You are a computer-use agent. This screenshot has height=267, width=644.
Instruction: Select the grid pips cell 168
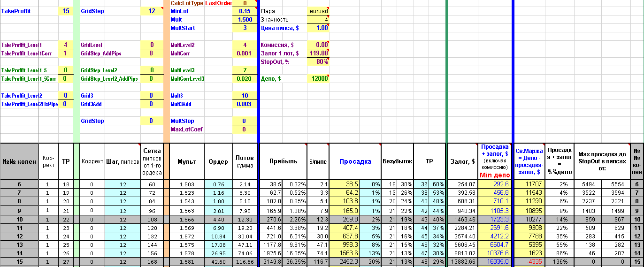(x=152, y=261)
